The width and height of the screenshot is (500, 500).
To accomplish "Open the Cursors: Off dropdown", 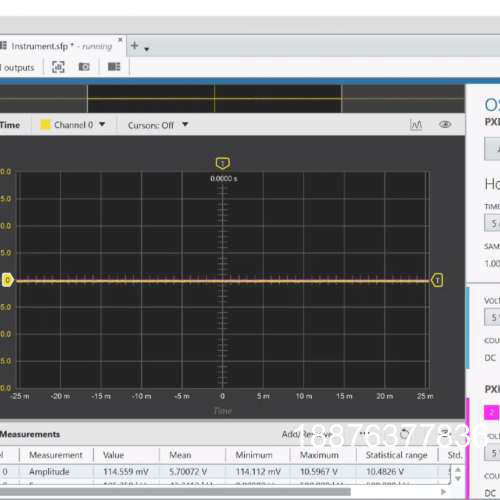I will click(x=158, y=125).
